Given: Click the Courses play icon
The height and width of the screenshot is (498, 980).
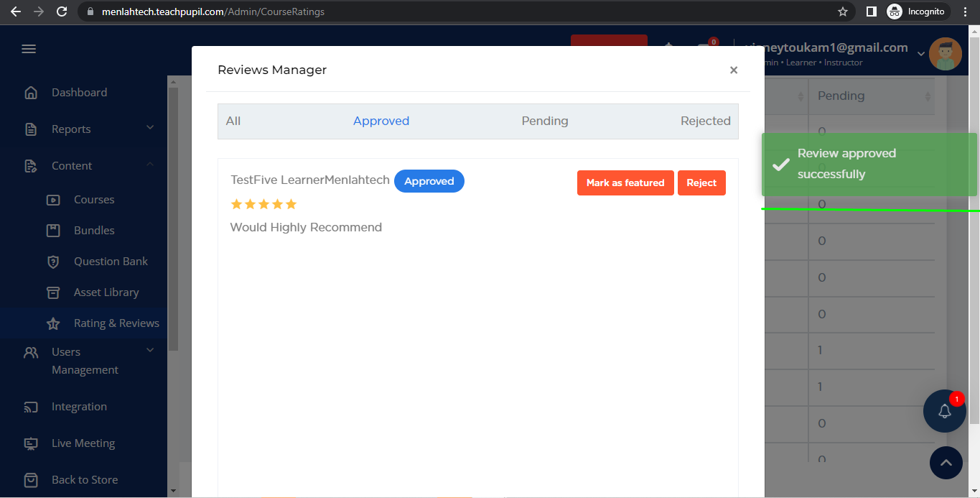Looking at the screenshot, I should 53,200.
